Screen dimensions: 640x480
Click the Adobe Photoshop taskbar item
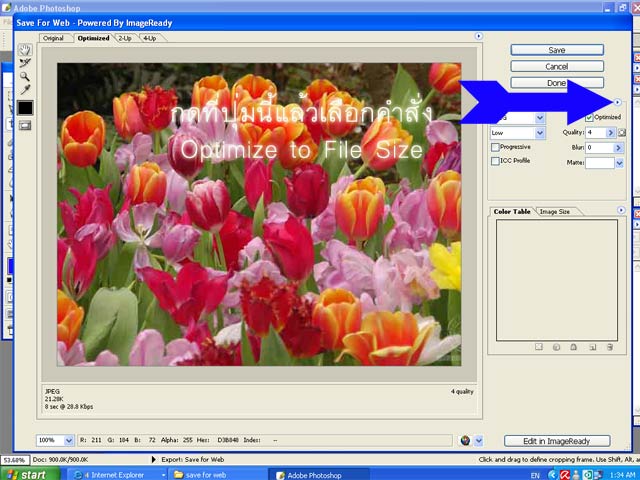pyautogui.click(x=318, y=475)
